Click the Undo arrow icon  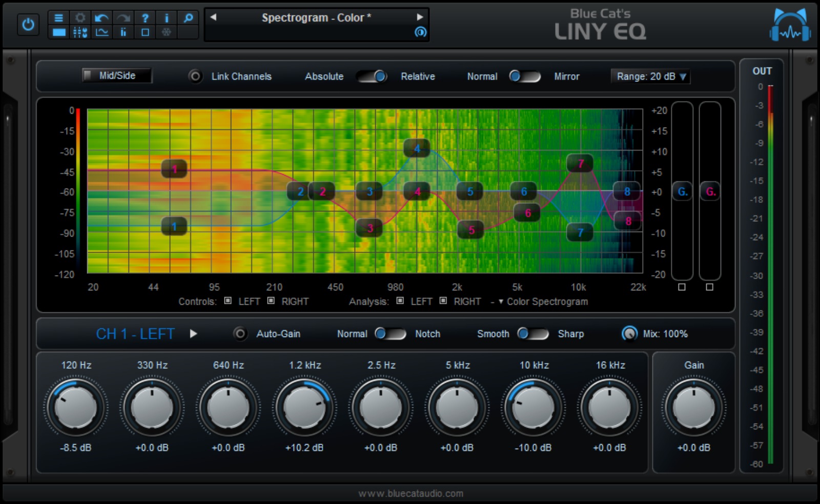(x=101, y=18)
